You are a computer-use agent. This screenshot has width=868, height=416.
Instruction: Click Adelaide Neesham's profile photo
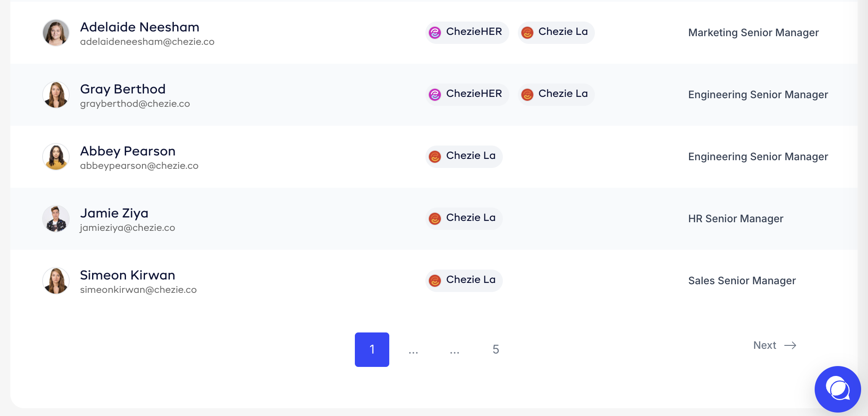[x=56, y=33]
